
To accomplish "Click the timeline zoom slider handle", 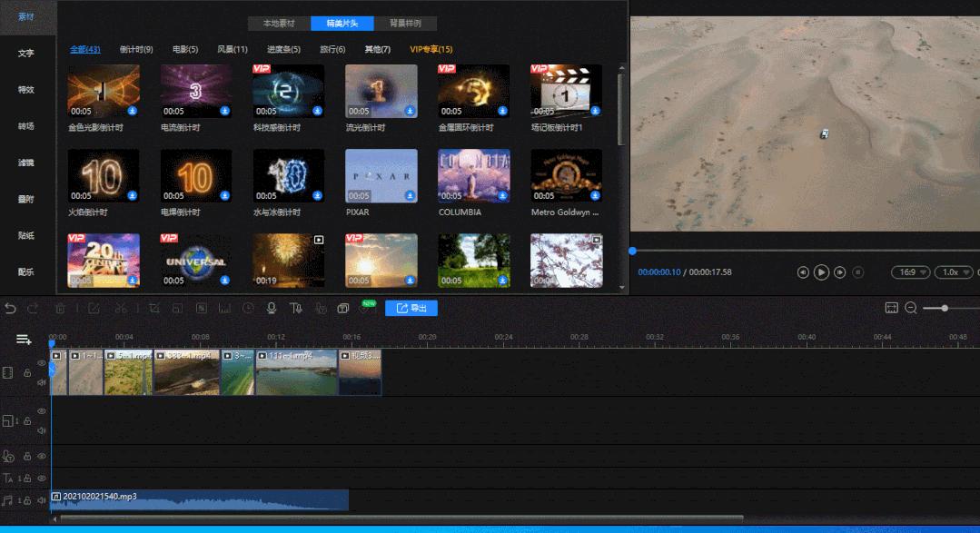I will pyautogui.click(x=945, y=309).
